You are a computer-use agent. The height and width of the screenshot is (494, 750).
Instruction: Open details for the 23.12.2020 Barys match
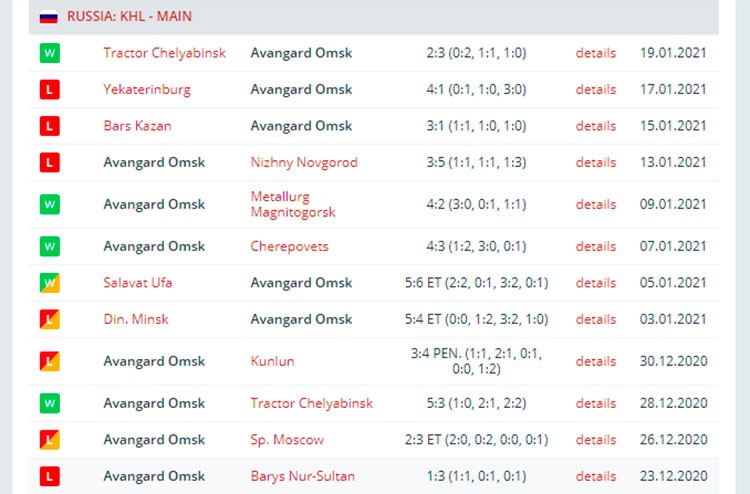coord(596,476)
